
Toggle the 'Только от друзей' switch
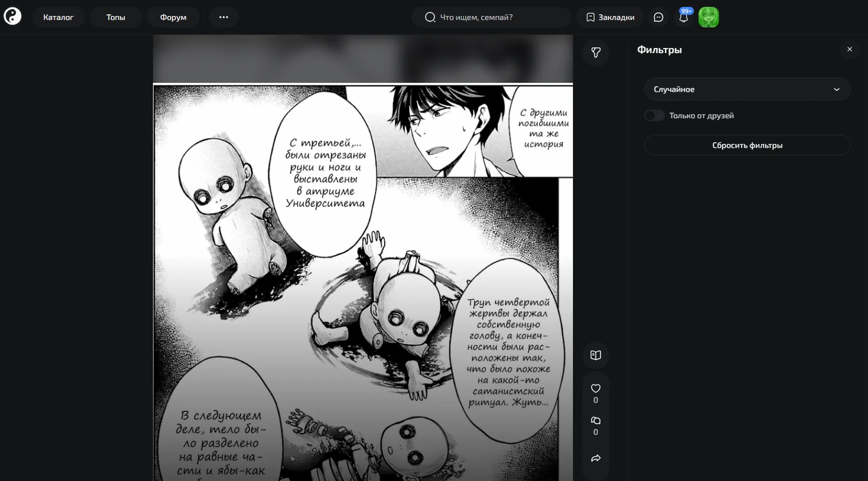tap(654, 115)
